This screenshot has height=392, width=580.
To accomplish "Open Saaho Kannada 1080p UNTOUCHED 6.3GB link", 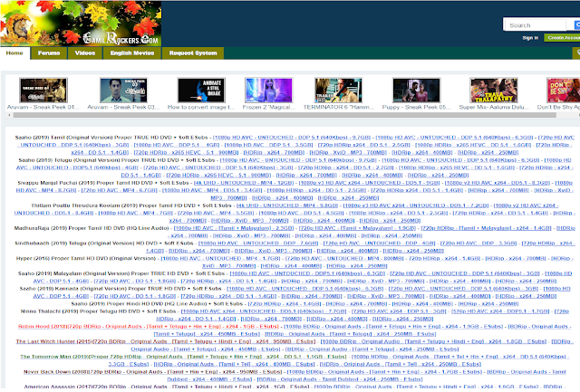I will tap(304, 289).
